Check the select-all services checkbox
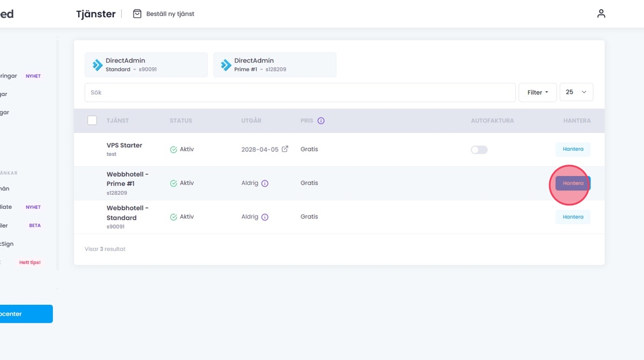The height and width of the screenshot is (360, 644). [x=92, y=121]
